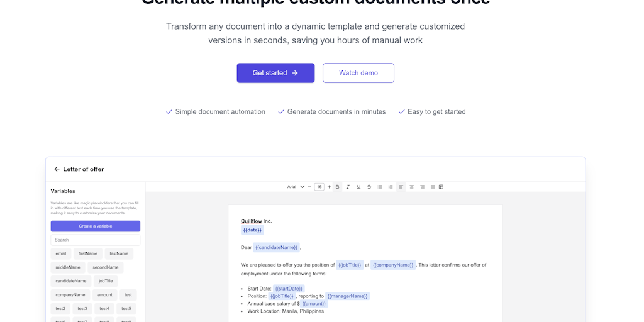
Task: Click the {{jobTitle}} placeholder after 'position of'
Action: 350,265
